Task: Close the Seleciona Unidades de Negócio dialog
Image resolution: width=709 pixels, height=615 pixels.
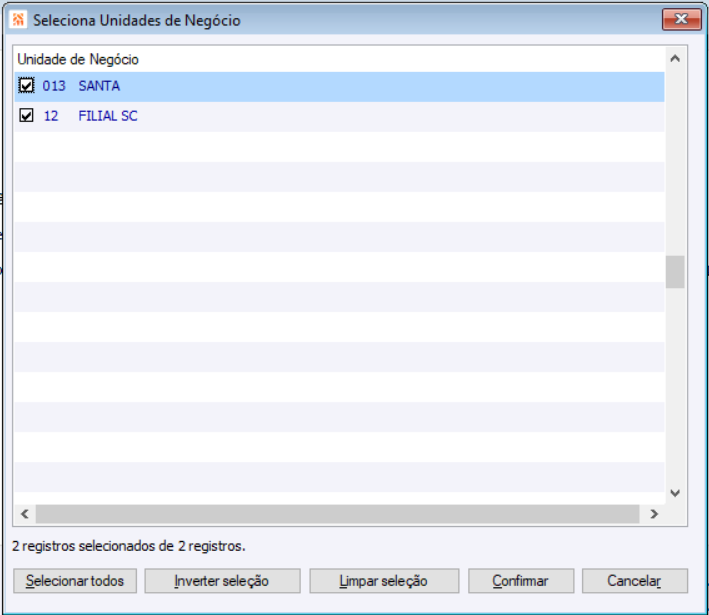Action: click(x=681, y=19)
